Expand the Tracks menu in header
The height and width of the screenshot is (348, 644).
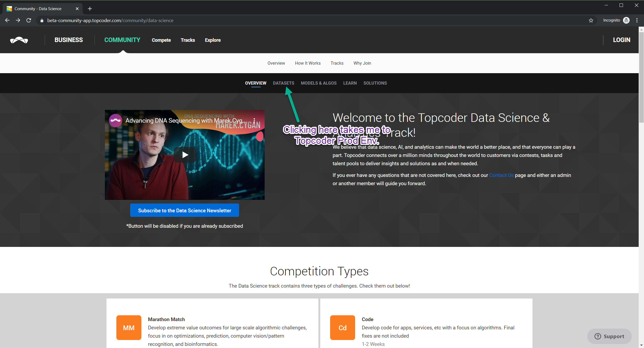click(x=188, y=40)
